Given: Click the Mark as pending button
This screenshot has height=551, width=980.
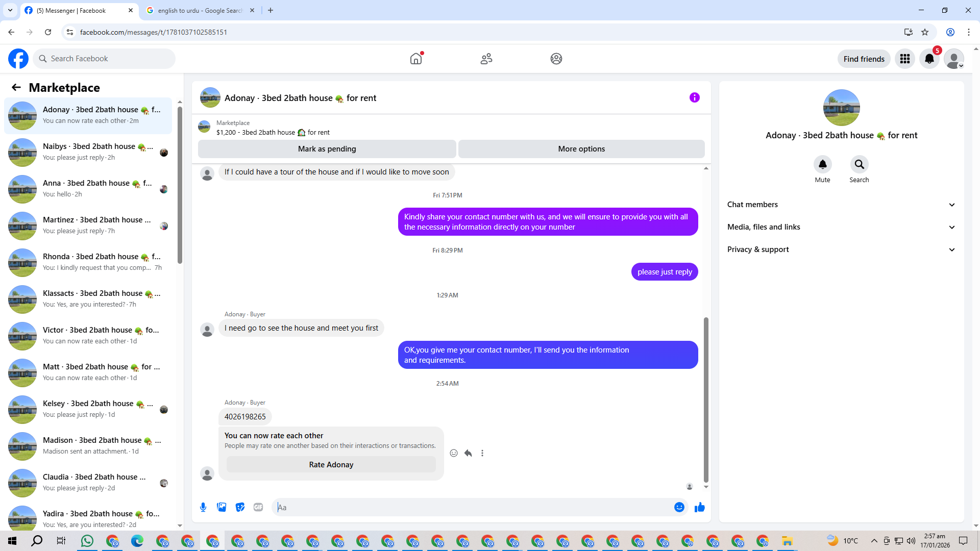Looking at the screenshot, I should 327,149.
